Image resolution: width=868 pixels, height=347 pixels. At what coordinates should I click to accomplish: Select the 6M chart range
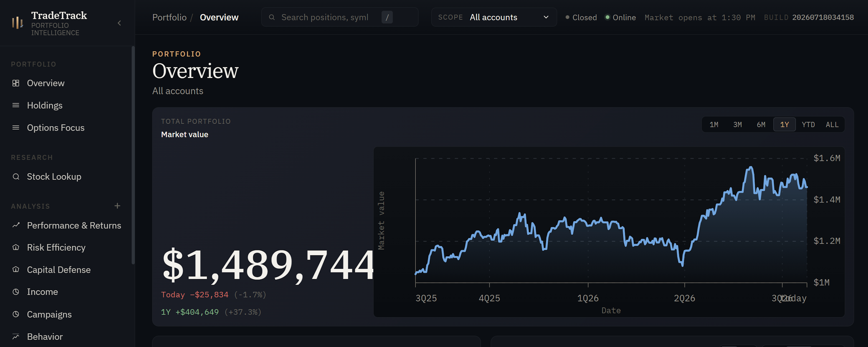click(761, 125)
